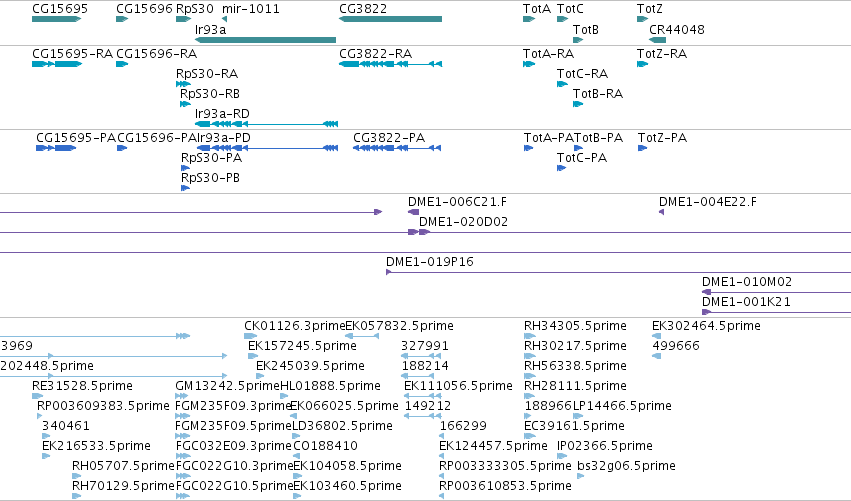The height and width of the screenshot is (501, 851).
Task: Click the TotA-RA transcript
Action: 529,64
